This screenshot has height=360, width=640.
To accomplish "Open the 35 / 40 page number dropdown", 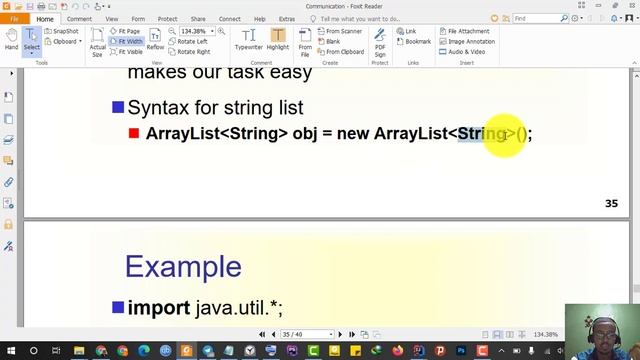I will [331, 334].
